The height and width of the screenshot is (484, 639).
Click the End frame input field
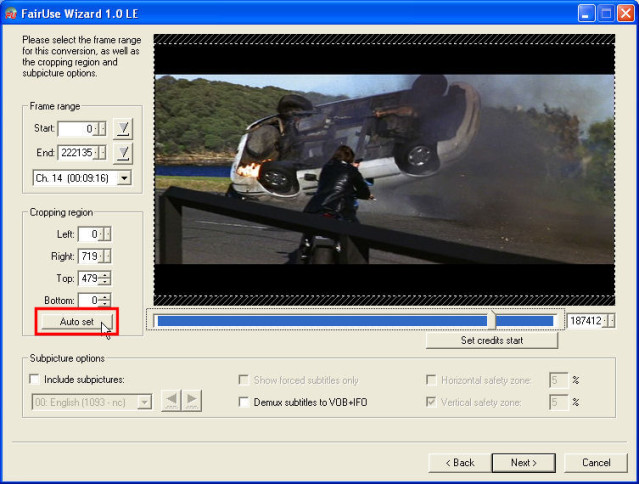76,153
